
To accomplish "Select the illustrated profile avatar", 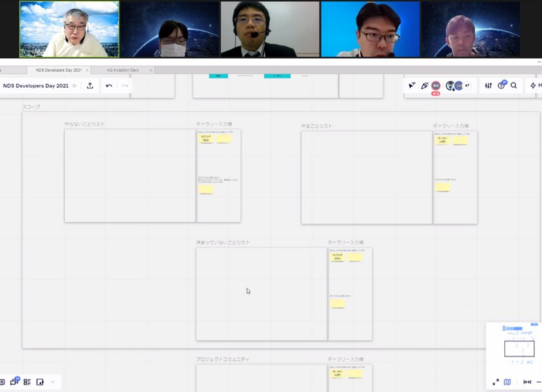I will tap(450, 86).
